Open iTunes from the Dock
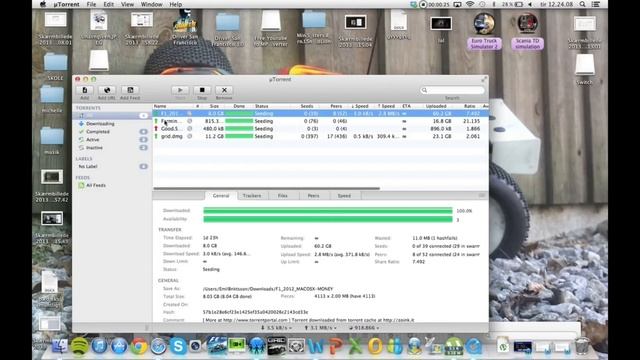640x360 pixels. [x=99, y=346]
